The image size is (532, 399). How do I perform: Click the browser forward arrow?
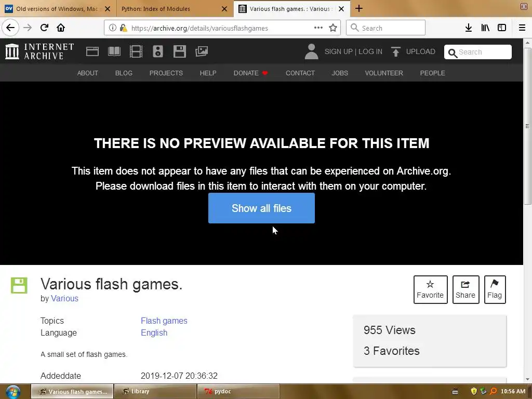pos(28,28)
